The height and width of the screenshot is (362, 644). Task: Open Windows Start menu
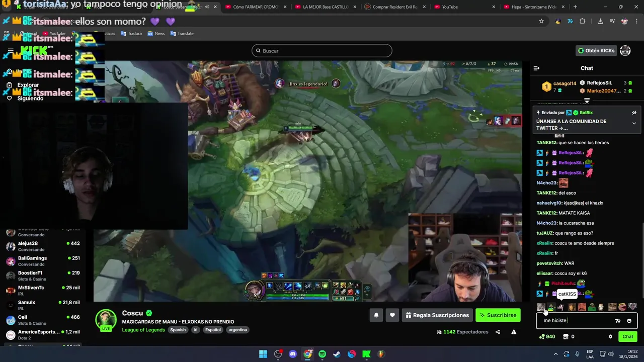pos(263,354)
